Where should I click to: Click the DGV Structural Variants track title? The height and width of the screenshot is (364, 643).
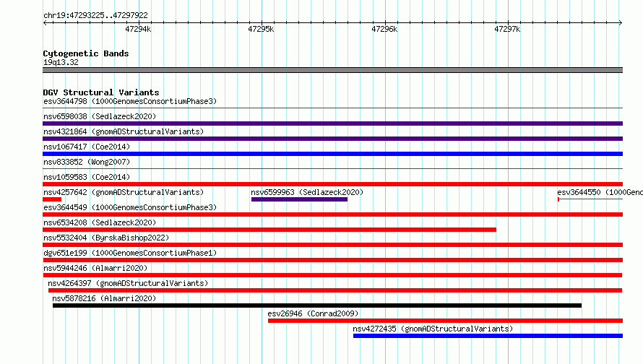point(101,92)
